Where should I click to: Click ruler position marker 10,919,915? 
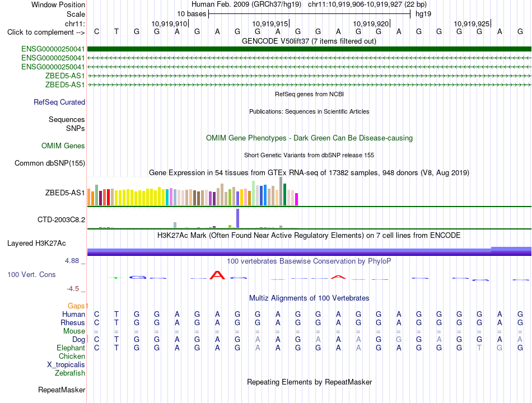pos(270,24)
